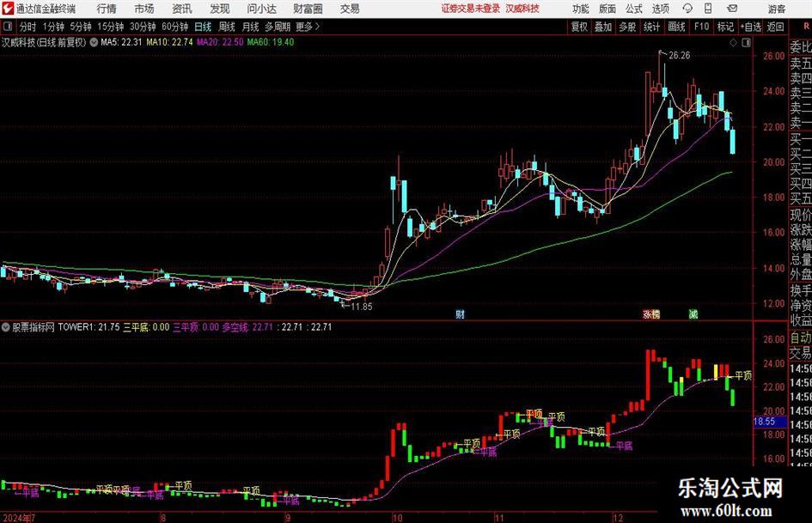Click the 26.26 high price marker

pyautogui.click(x=679, y=55)
